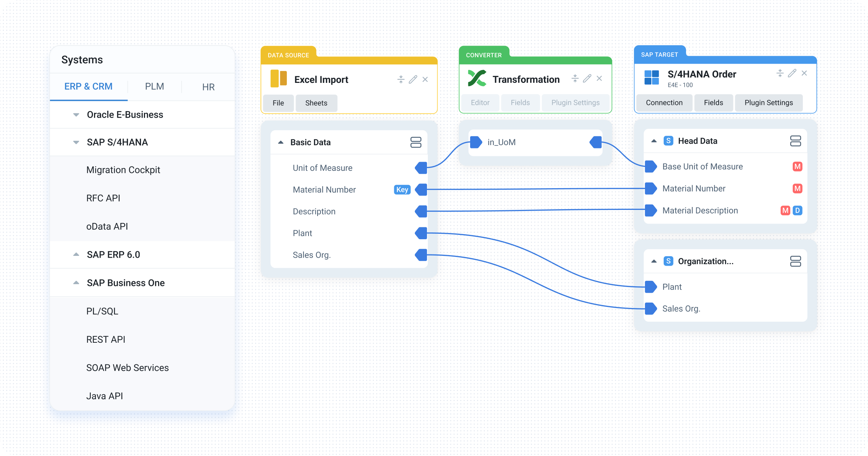Viewport: 868px width, 456px height.
Task: Toggle the D badge on Material Description
Action: click(x=797, y=210)
